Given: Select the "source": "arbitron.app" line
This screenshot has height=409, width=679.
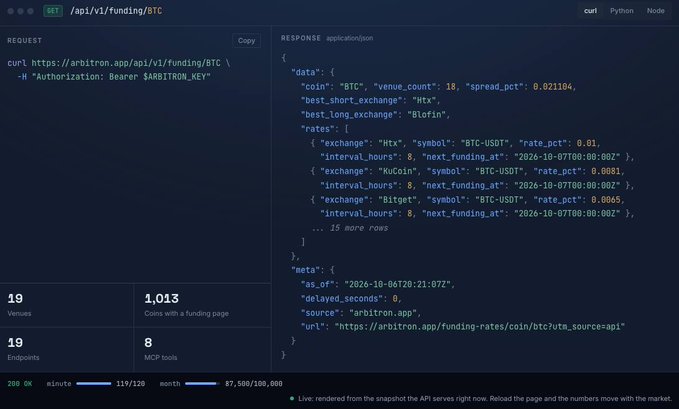Looking at the screenshot, I should coord(361,313).
